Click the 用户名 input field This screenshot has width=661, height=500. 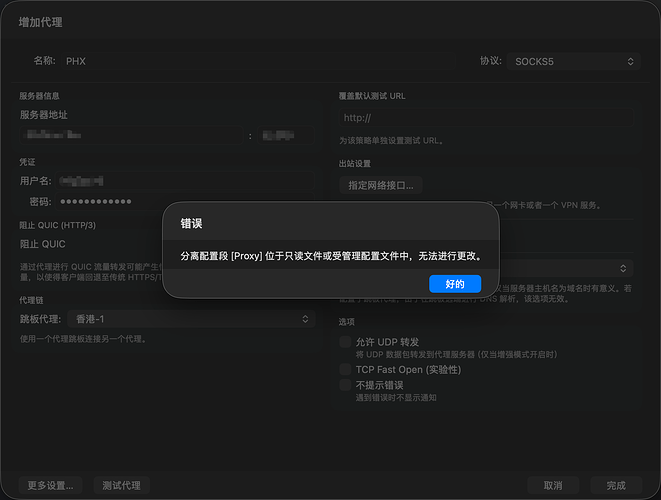pyautogui.click(x=185, y=181)
